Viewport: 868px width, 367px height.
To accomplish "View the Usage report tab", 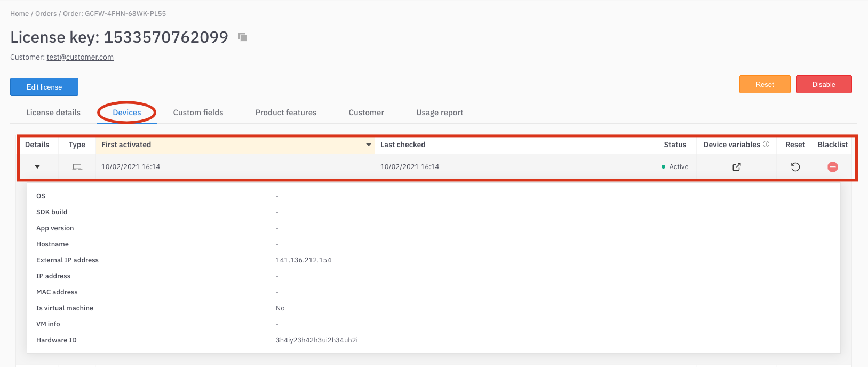I will [x=440, y=113].
